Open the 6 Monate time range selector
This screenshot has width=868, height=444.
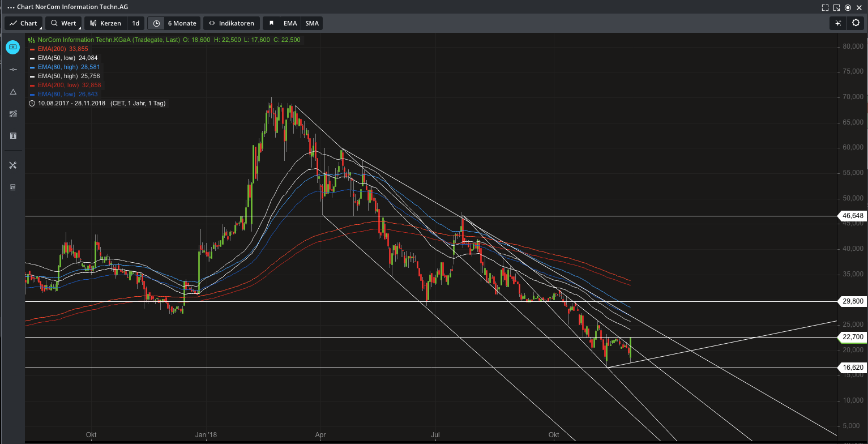pos(182,23)
